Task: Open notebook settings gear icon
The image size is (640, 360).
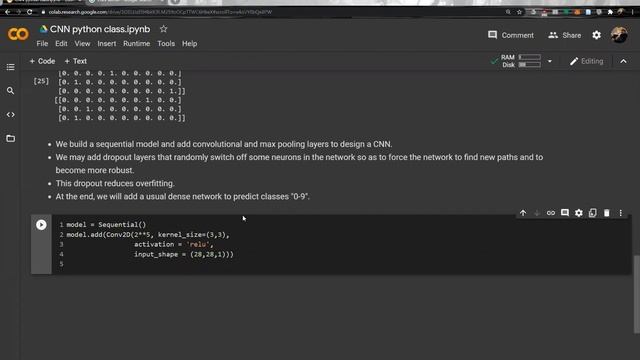Action: [596, 35]
